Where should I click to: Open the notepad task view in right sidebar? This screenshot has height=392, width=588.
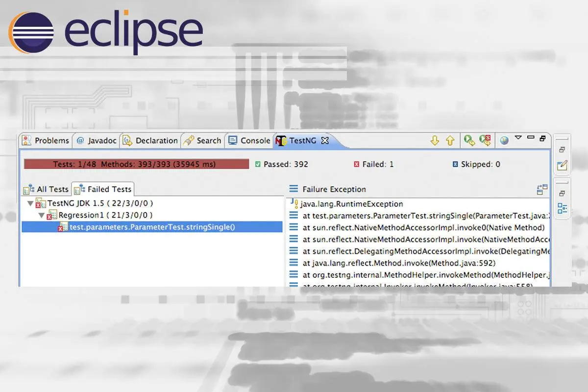(x=563, y=166)
